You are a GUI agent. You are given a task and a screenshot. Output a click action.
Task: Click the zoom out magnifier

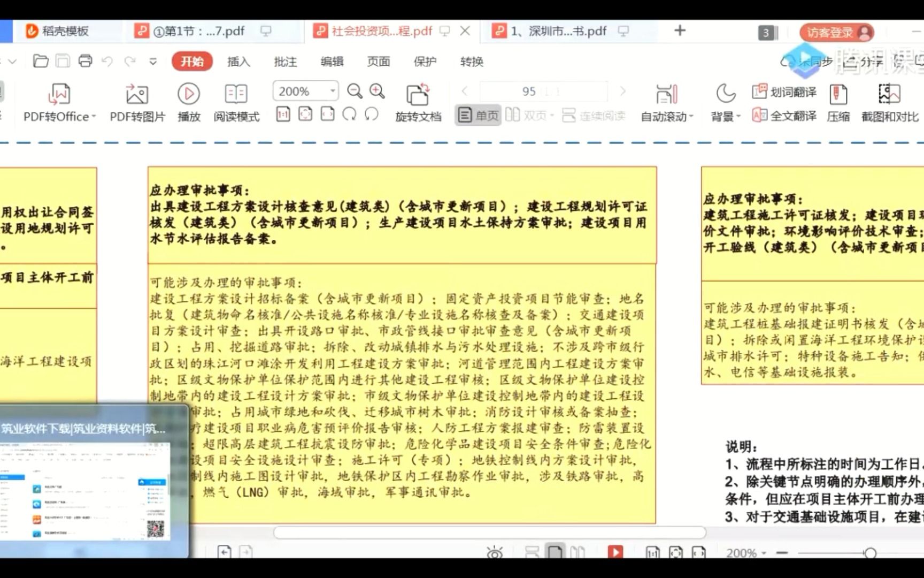(x=355, y=91)
